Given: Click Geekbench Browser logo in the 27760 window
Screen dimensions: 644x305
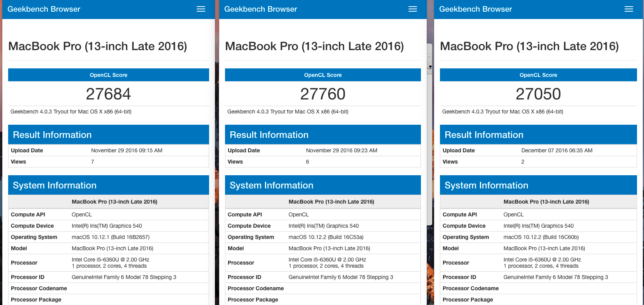Looking at the screenshot, I should [x=261, y=9].
